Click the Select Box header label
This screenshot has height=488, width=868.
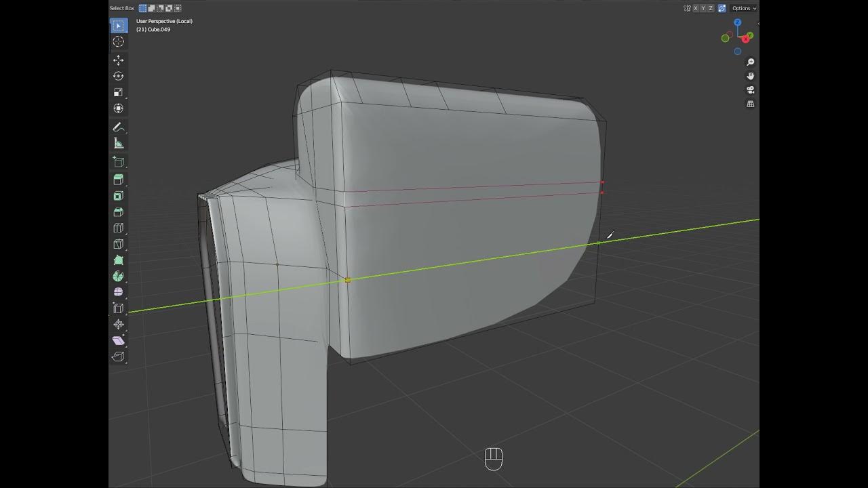[x=122, y=8]
